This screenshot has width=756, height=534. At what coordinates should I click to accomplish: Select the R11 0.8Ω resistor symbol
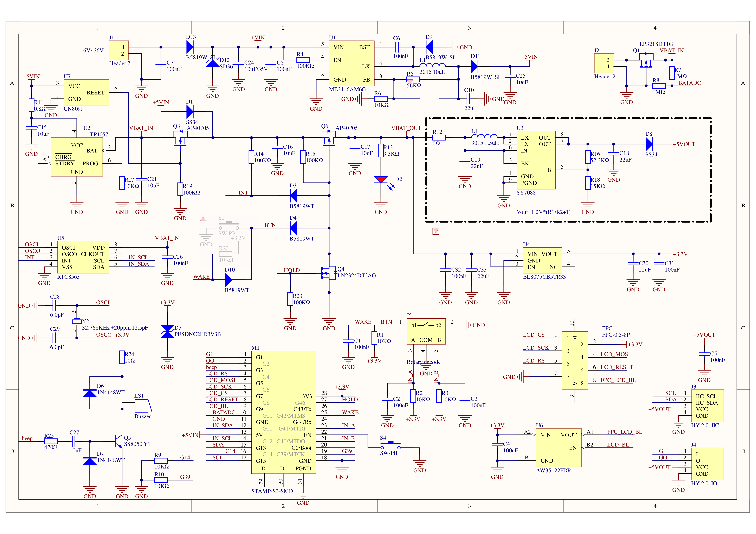[32, 105]
